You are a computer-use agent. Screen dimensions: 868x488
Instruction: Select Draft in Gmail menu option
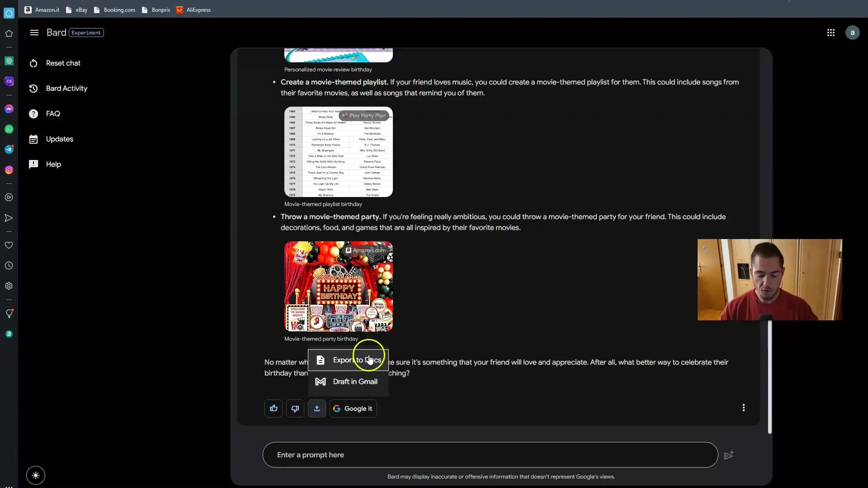click(x=348, y=382)
